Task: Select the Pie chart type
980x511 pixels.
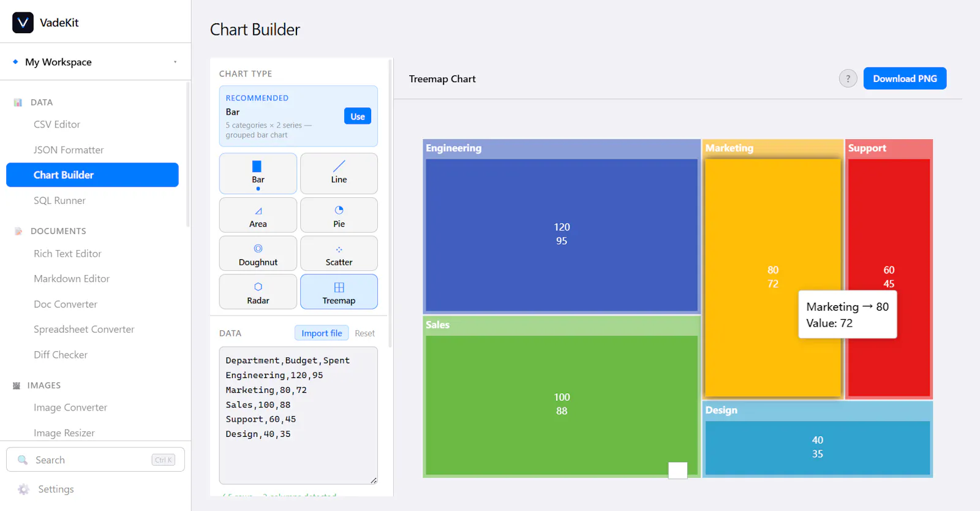Action: pos(339,215)
